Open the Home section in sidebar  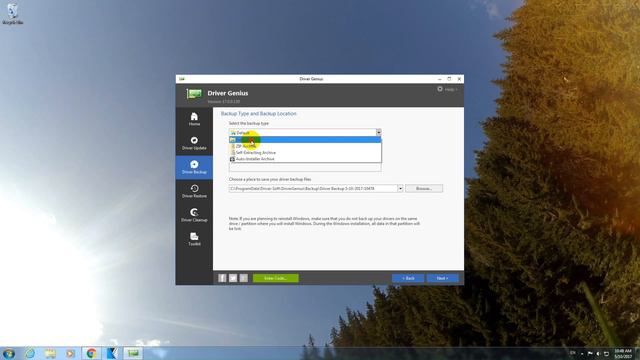[194, 119]
